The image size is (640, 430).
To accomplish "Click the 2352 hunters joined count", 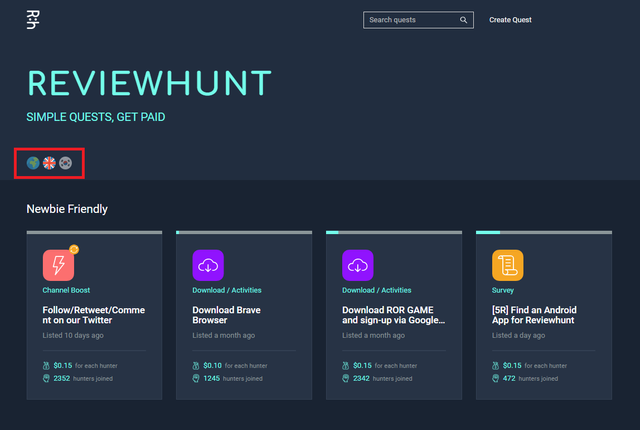I will (x=83, y=378).
